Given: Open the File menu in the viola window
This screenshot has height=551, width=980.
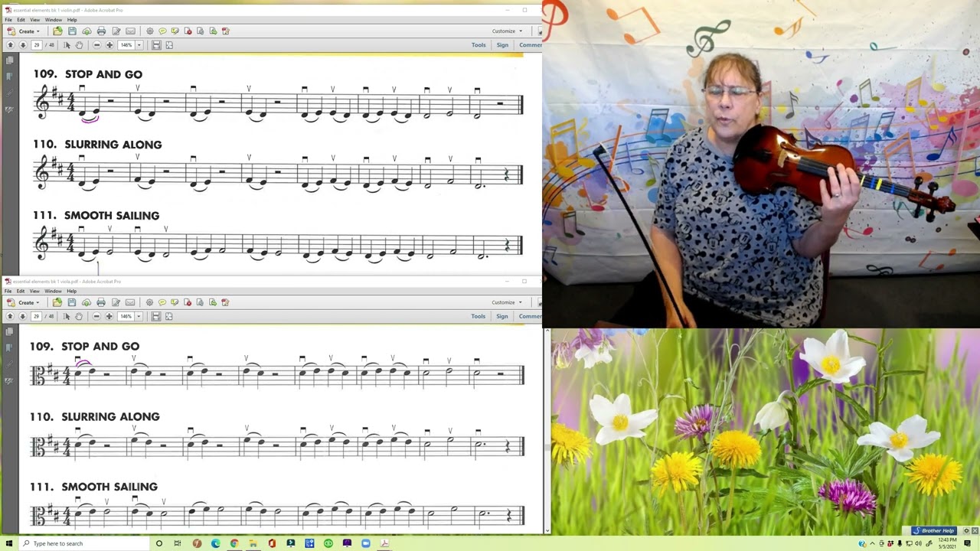Looking at the screenshot, I should point(8,291).
